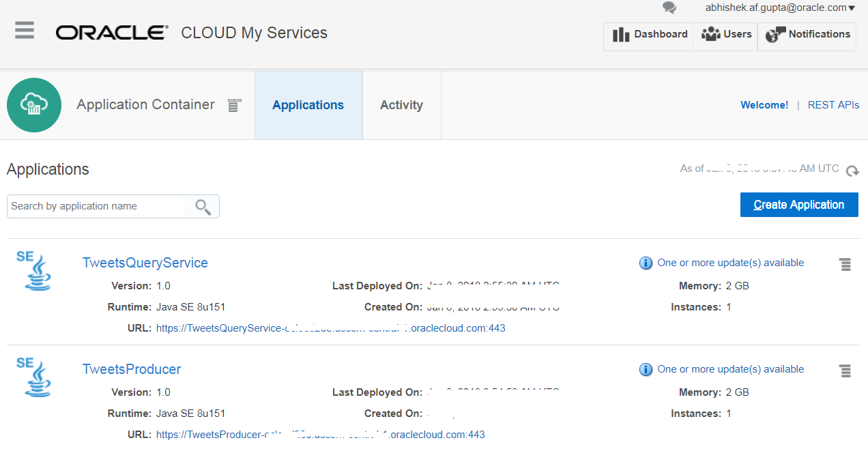The width and height of the screenshot is (868, 449).
Task: Open the TweetsProducer application link
Action: [x=131, y=368]
